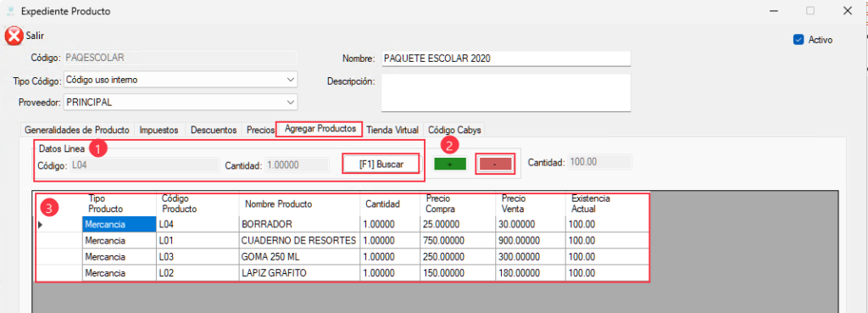Select the highlighted Mercancia cell for L04
The width and height of the screenshot is (868, 313).
[119, 225]
